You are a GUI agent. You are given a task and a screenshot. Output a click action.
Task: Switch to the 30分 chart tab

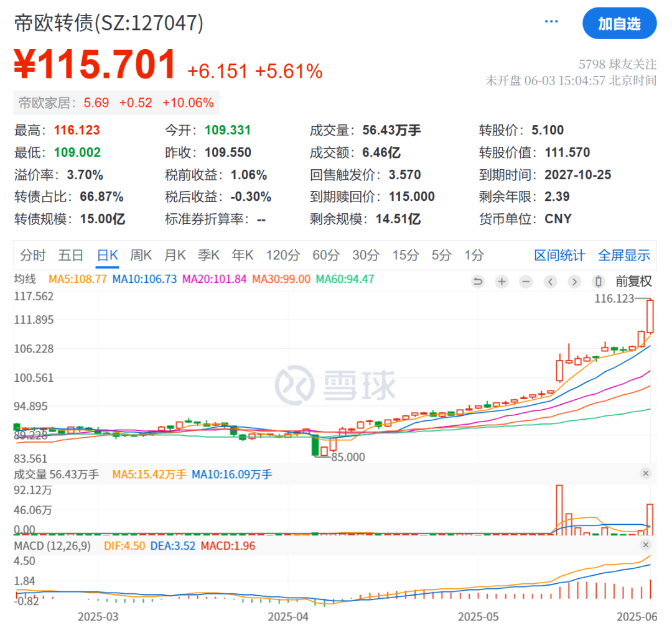pos(366,256)
